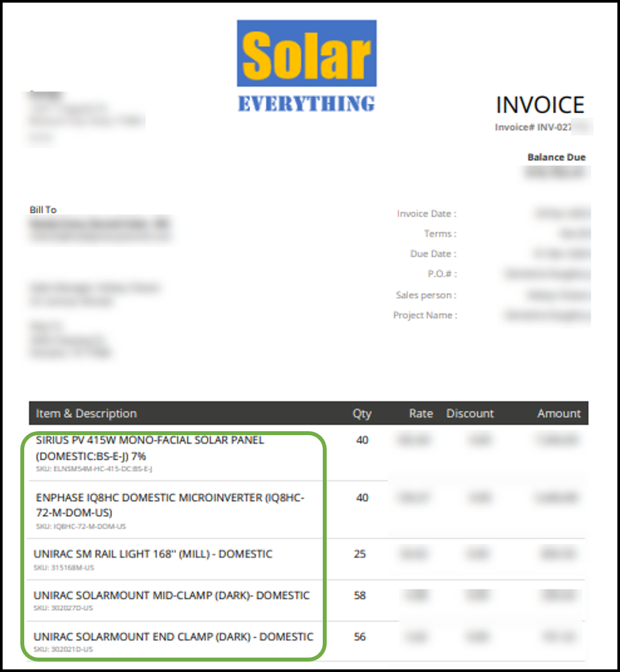Select the SIRIUS PV 415W solar panel item
The width and height of the screenshot is (620, 672).
150,448
